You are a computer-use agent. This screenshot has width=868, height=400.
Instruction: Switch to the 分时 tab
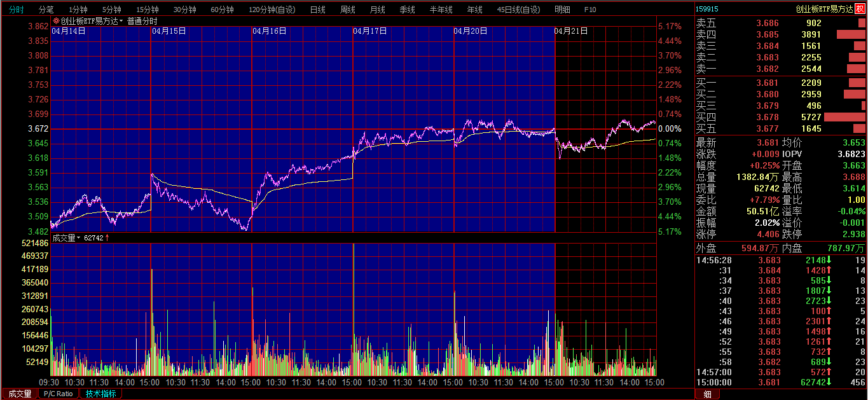pyautogui.click(x=16, y=10)
